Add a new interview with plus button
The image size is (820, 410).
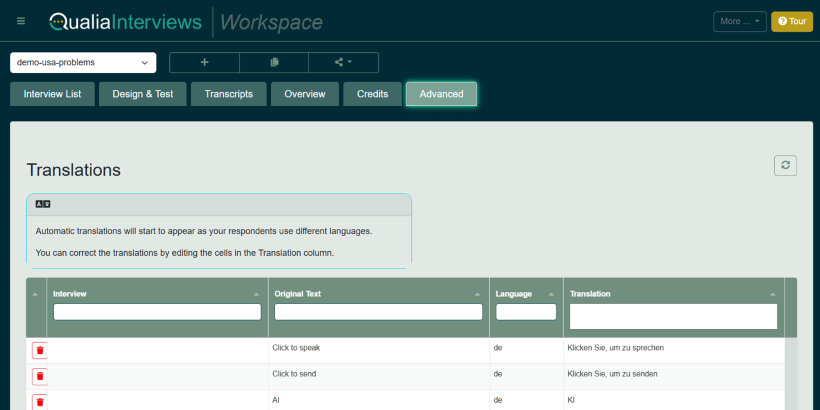point(204,62)
